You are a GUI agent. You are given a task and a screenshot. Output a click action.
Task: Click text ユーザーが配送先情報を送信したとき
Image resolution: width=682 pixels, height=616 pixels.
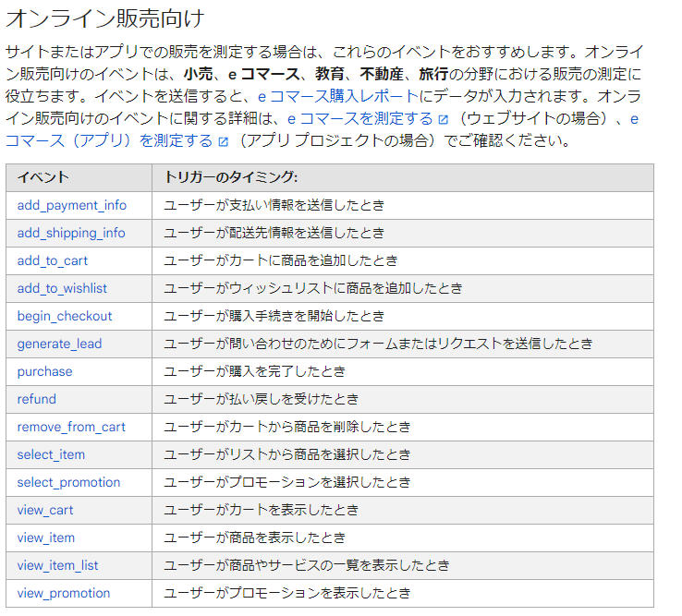[274, 233]
